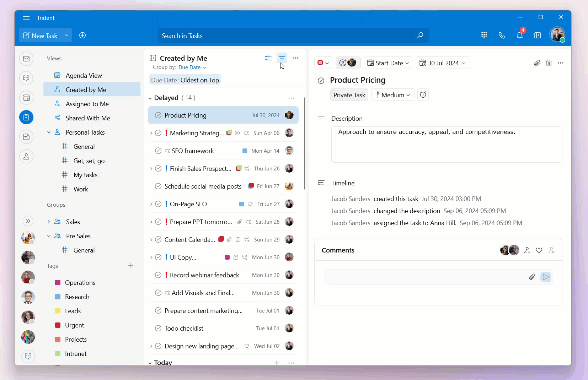The image size is (588, 380).
Task: Collapse the Delayed group
Action: point(150,98)
